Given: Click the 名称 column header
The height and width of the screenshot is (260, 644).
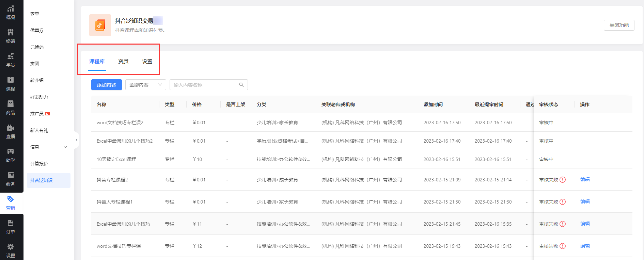Looking at the screenshot, I should pos(101,104).
